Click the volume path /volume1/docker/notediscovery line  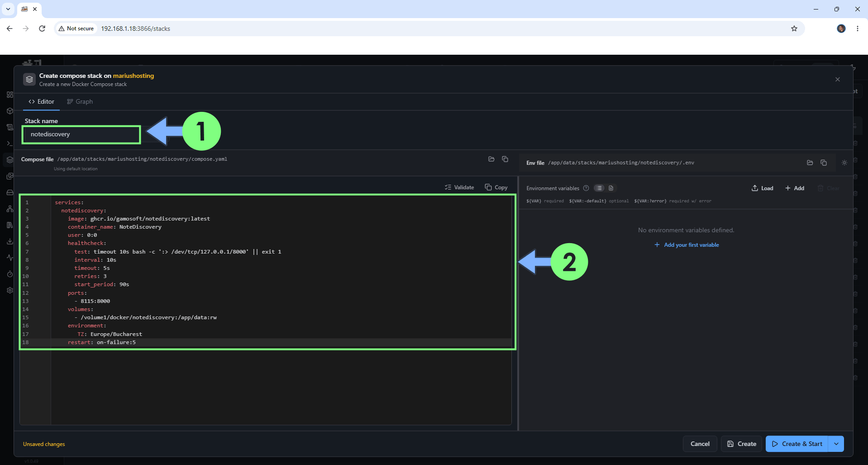coord(146,317)
